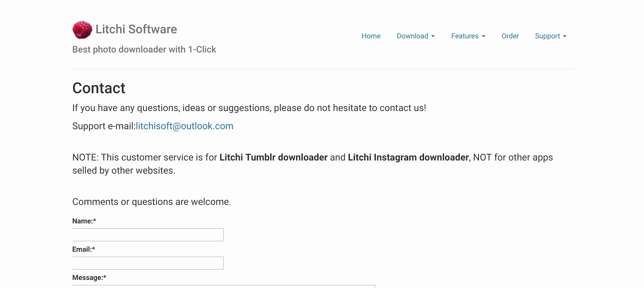Expand the Download dropdown menu
The width and height of the screenshot is (644, 288).
point(416,36)
